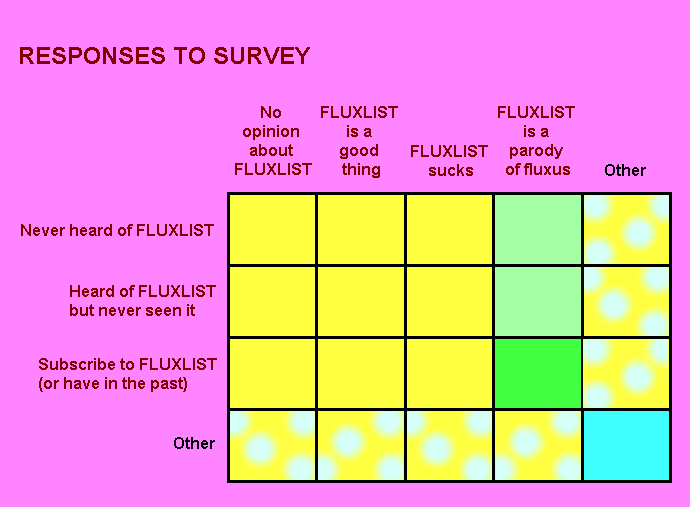The image size is (690, 507).
Task: Click Never heard / FLUXLIST sucks cell
Action: click(449, 229)
